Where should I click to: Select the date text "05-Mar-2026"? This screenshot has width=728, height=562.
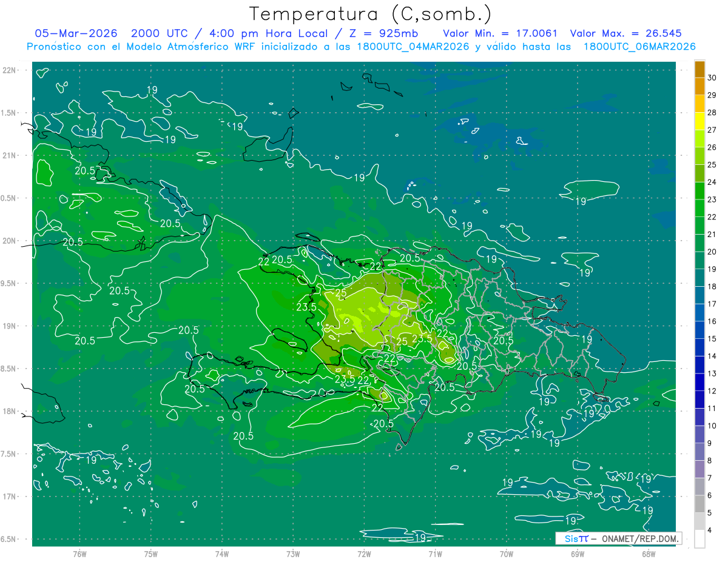point(77,33)
